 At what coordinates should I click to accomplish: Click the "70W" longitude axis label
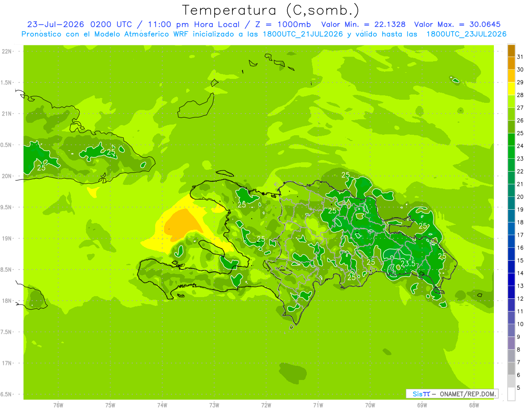(x=370, y=406)
